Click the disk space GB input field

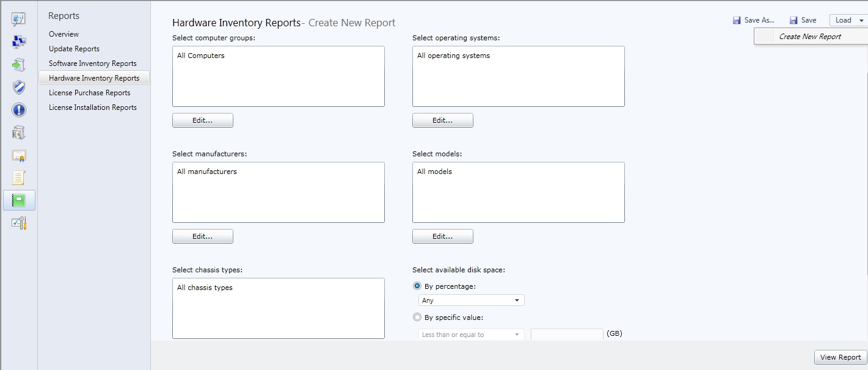point(567,335)
